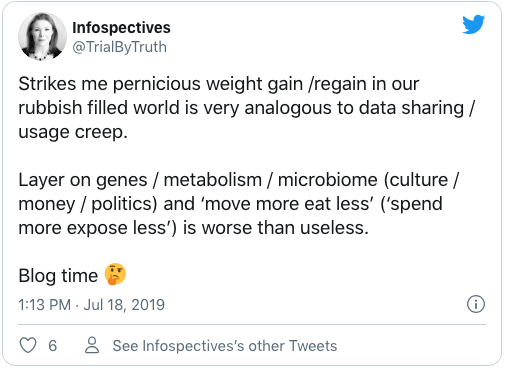
Task: Visit the @TrialByTruth handle
Action: click(x=119, y=47)
